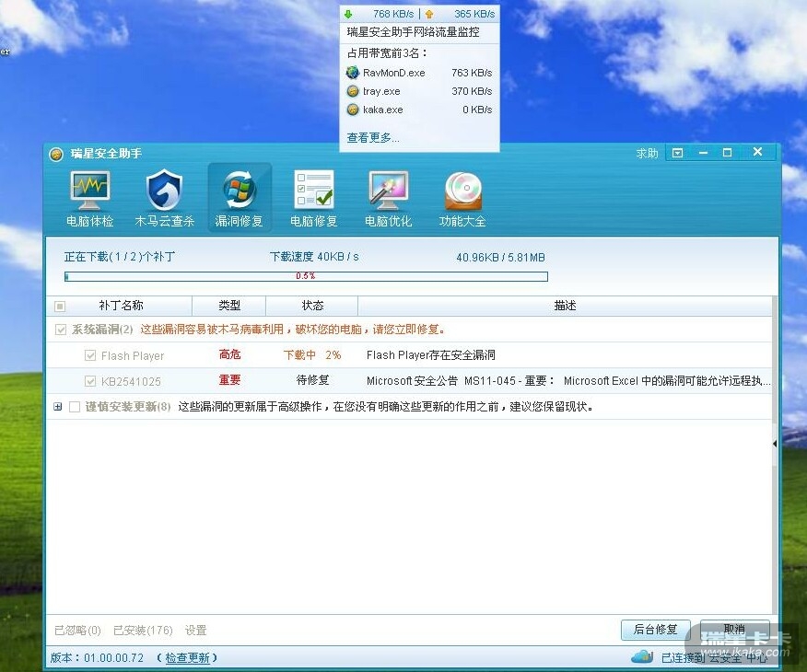Screen dimensions: 807x672
Task: Click the 状态 column header
Action: pyautogui.click(x=312, y=306)
